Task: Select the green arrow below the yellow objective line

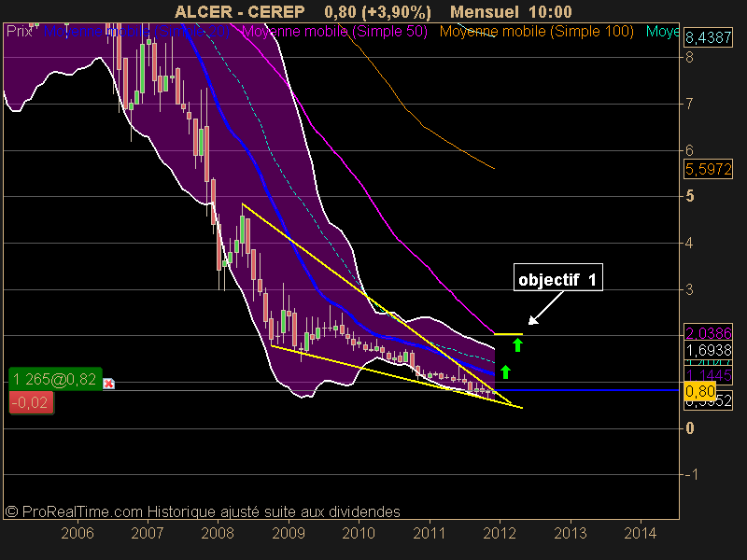Action: pyautogui.click(x=518, y=344)
